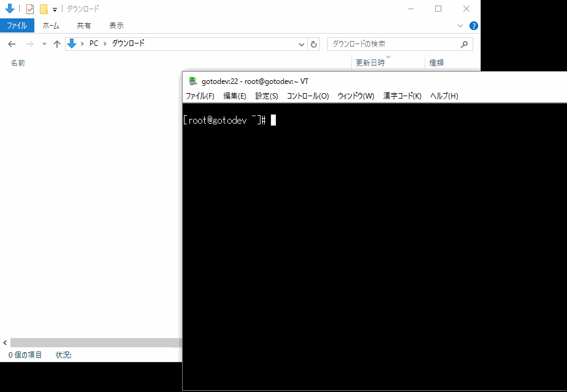
Task: Open Tera Term ウィンドウ(W) menu
Action: [x=356, y=96]
